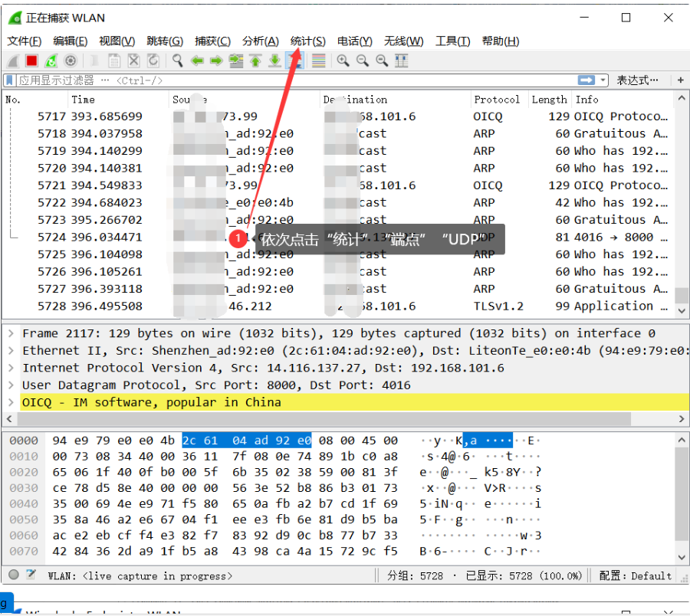The height and width of the screenshot is (616, 690).
Task: Zoom in the main window text
Action: click(343, 61)
